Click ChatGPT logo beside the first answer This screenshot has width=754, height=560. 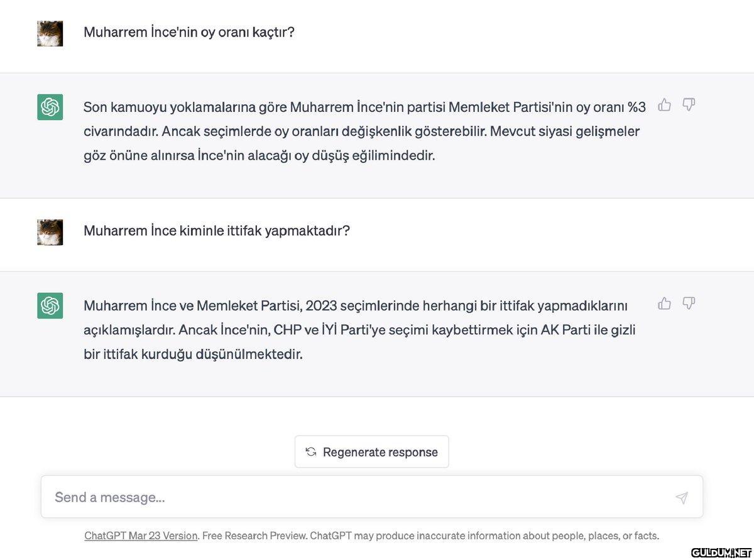coord(50,107)
